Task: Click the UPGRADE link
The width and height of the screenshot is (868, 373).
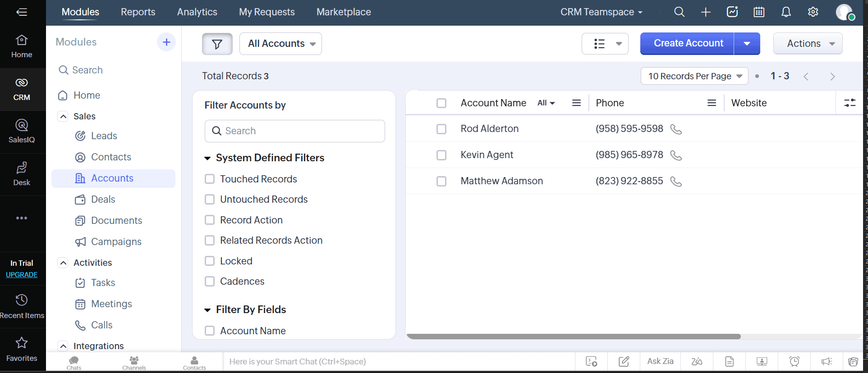Action: pyautogui.click(x=22, y=275)
